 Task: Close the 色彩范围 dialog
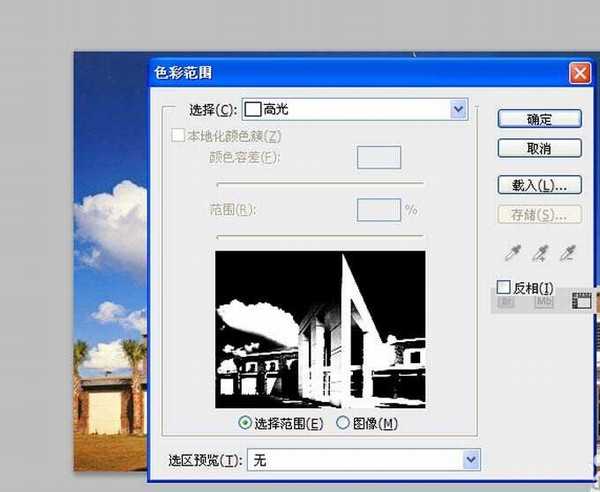tap(580, 73)
